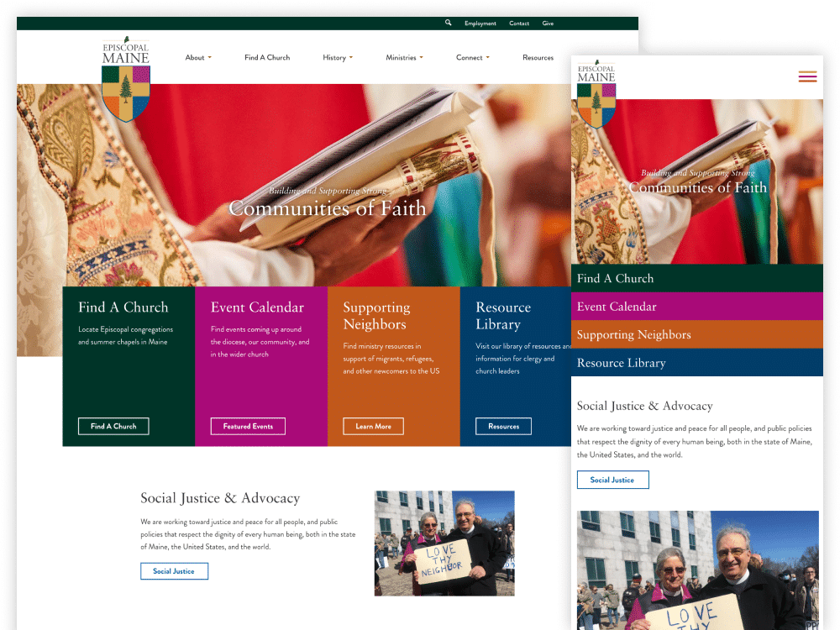Click the Give link
Image resolution: width=840 pixels, height=630 pixels.
(x=548, y=24)
